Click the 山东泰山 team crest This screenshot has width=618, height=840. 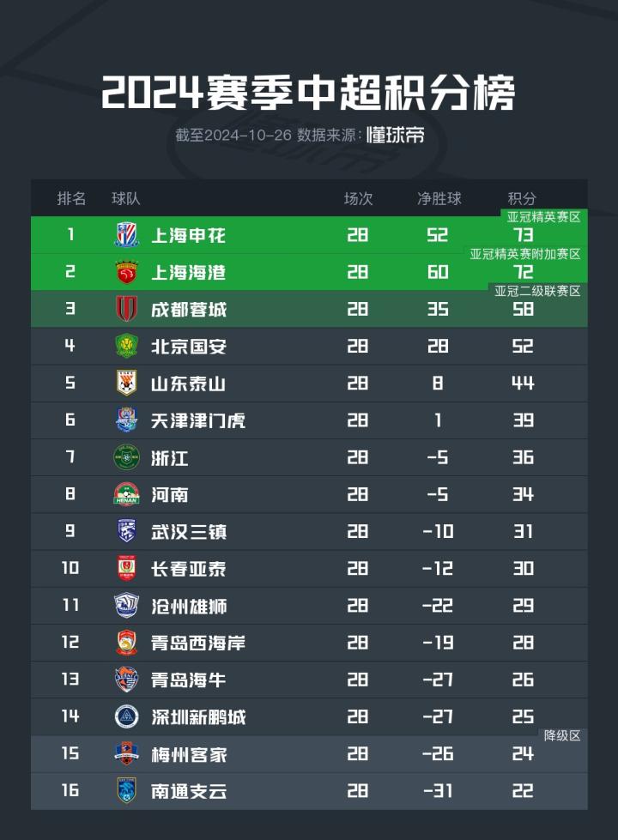[x=127, y=383]
